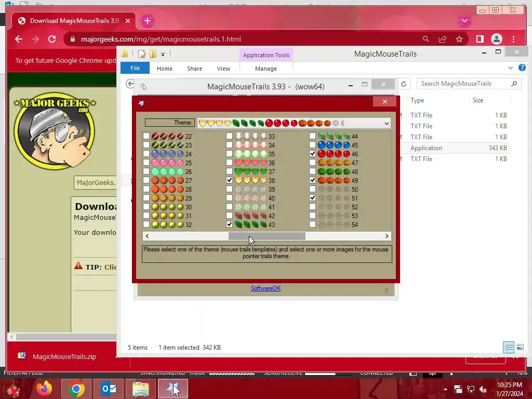Screen dimensions: 532x399
Task: Open Chrome tab search chevron
Action: [x=464, y=21]
